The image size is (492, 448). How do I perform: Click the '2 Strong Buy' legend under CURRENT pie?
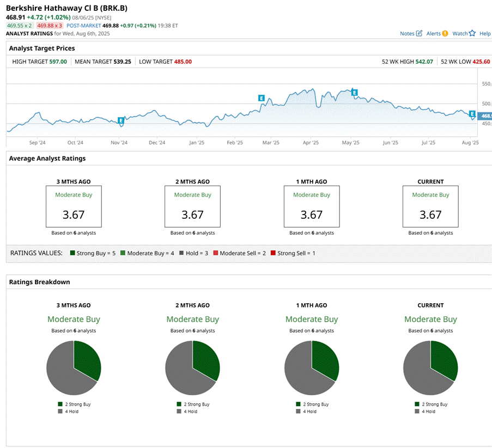click(432, 404)
